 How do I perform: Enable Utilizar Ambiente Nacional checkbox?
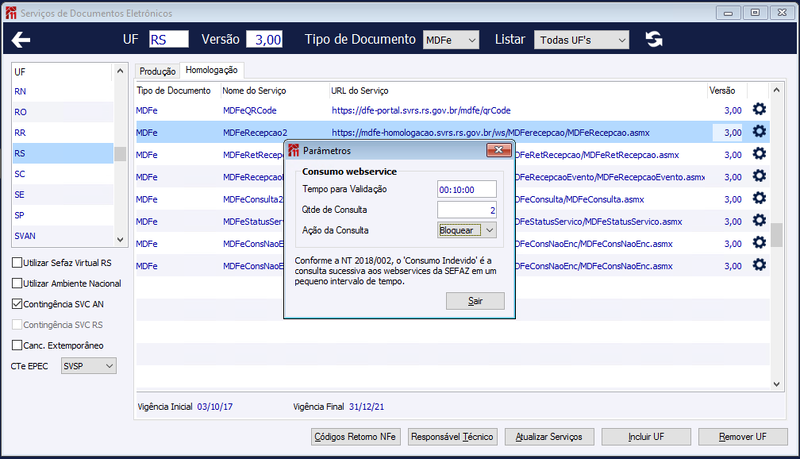[x=17, y=283]
